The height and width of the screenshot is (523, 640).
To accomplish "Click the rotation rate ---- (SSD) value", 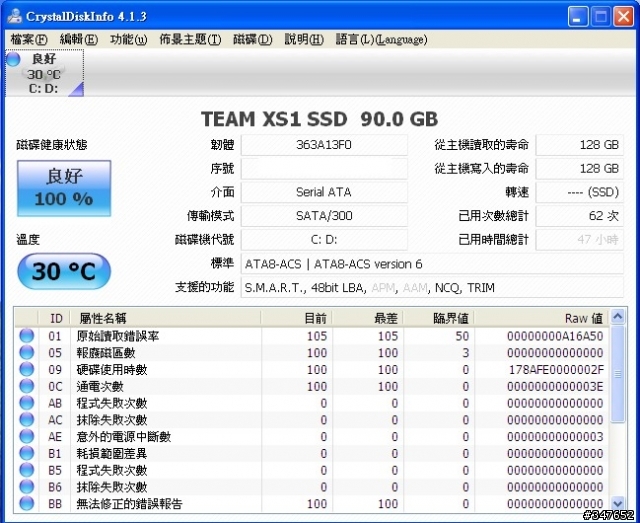I will point(580,192).
